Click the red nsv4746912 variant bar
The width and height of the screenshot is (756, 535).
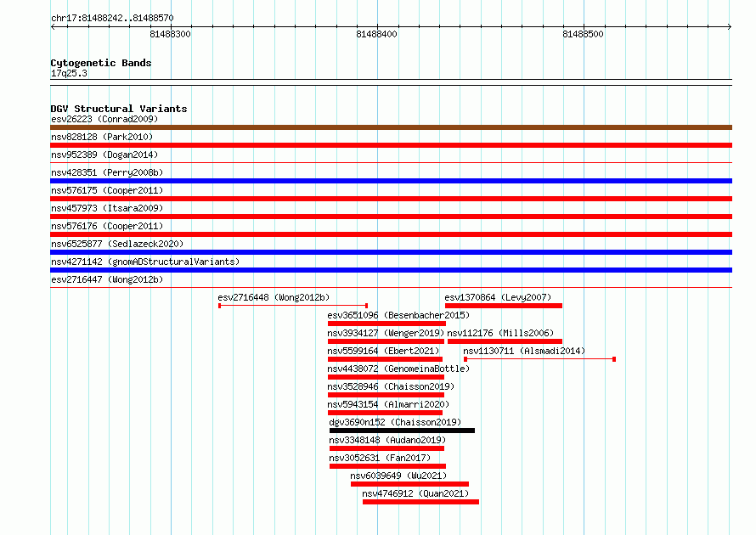pos(421,502)
